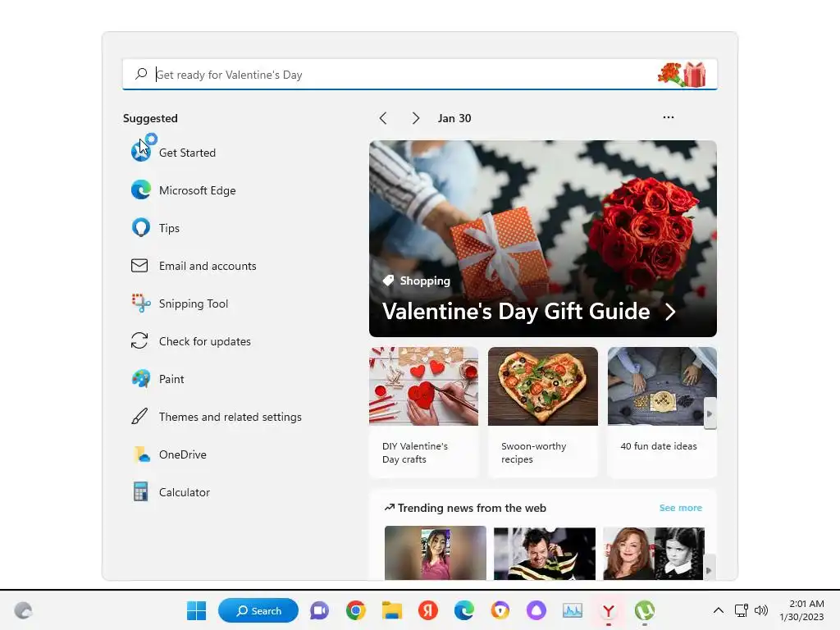Click the Search button on the taskbar
Image resolution: width=840 pixels, height=630 pixels.
(x=258, y=610)
